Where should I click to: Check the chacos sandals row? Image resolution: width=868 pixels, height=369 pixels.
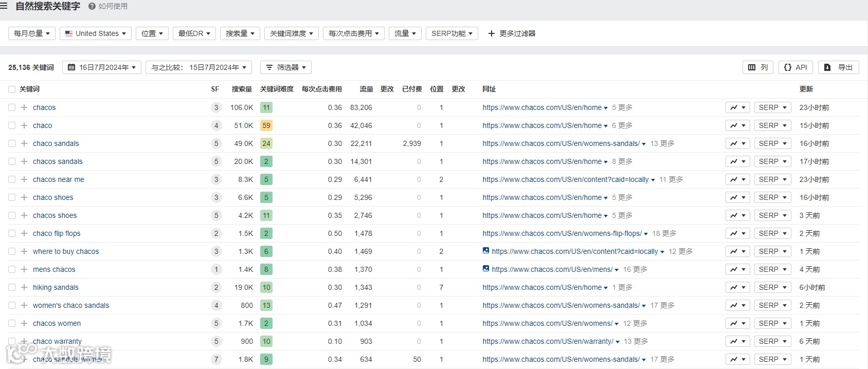pos(12,161)
